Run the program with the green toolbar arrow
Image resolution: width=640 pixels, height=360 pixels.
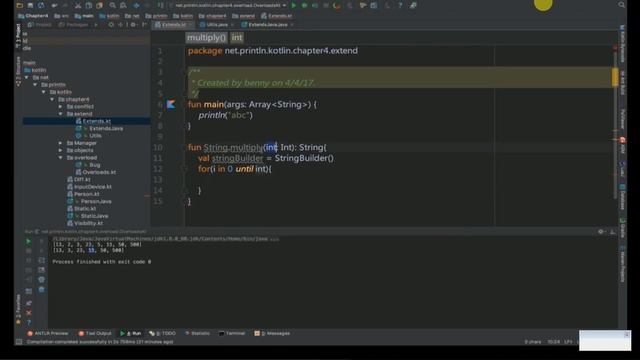pyautogui.click(x=293, y=5)
